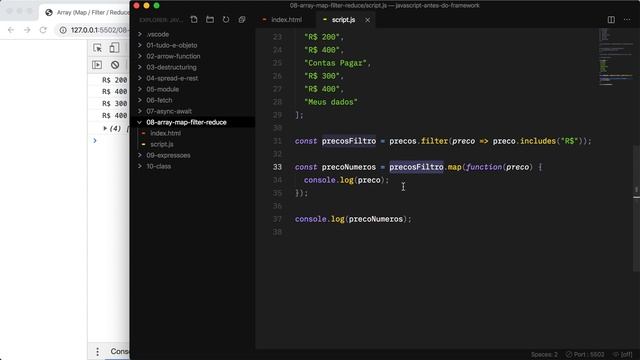Expand the 04-spread-e-rest folder
The width and height of the screenshot is (640, 360).
(172, 78)
